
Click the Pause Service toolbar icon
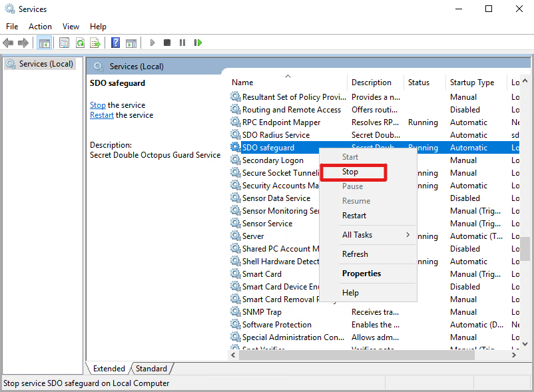coord(182,43)
